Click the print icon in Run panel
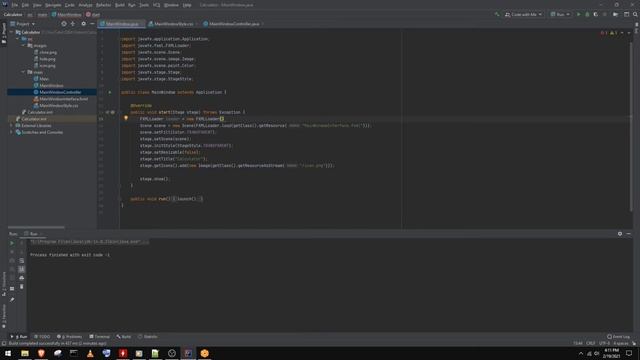This screenshot has height=360, width=640. (22, 278)
